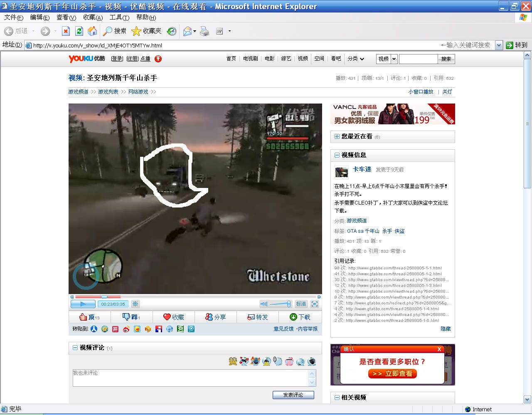532x415 pixels.
Task: Toggle the 标清 video quality button
Action: click(301, 304)
